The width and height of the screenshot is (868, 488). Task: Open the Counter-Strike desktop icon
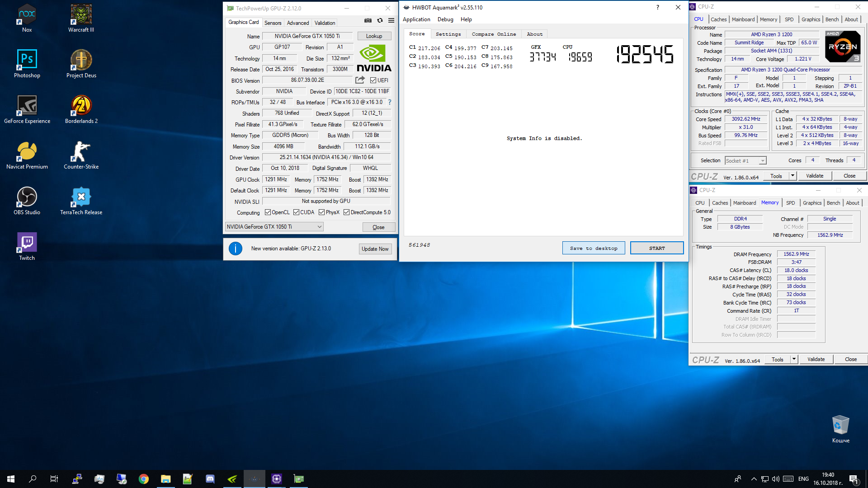pyautogui.click(x=81, y=155)
